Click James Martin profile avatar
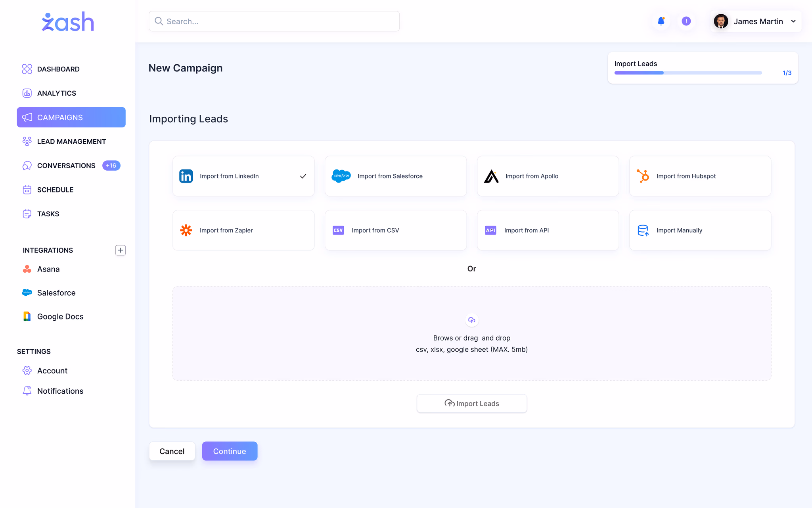812x508 pixels. point(721,21)
